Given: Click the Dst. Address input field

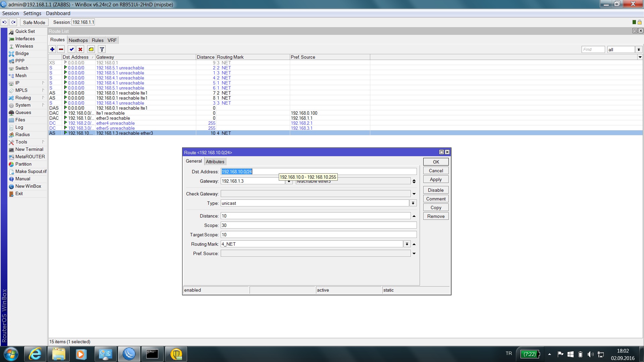Looking at the screenshot, I should tap(319, 172).
